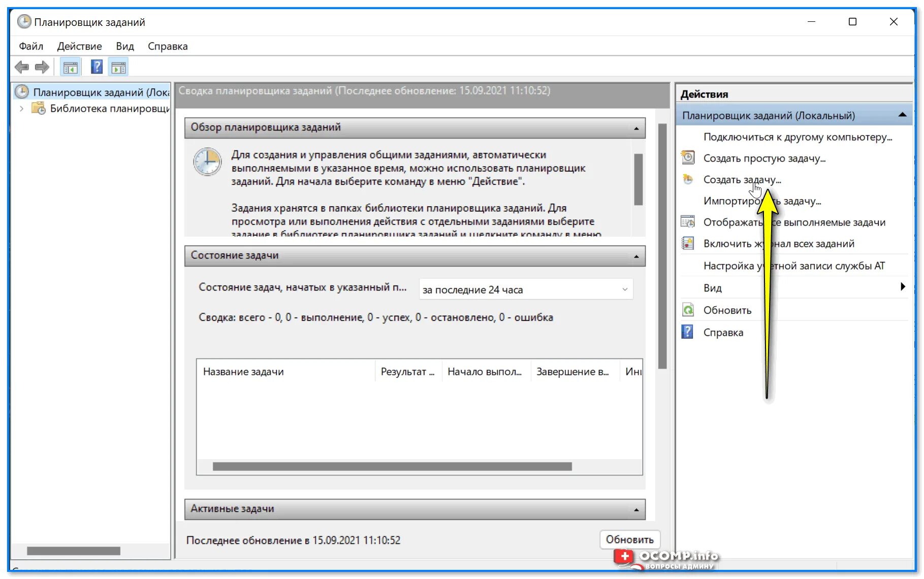Click the Последнее обновление в 15.09.2021 text
This screenshot has width=924, height=579.
tap(293, 540)
